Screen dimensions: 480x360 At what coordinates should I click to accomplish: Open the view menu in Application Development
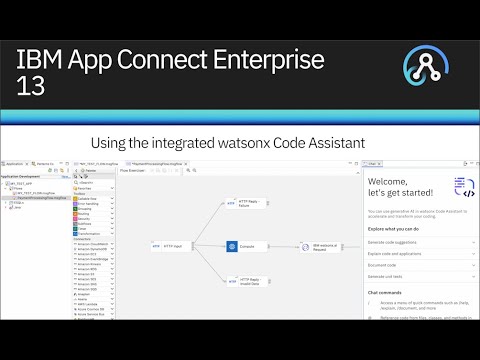point(68,170)
